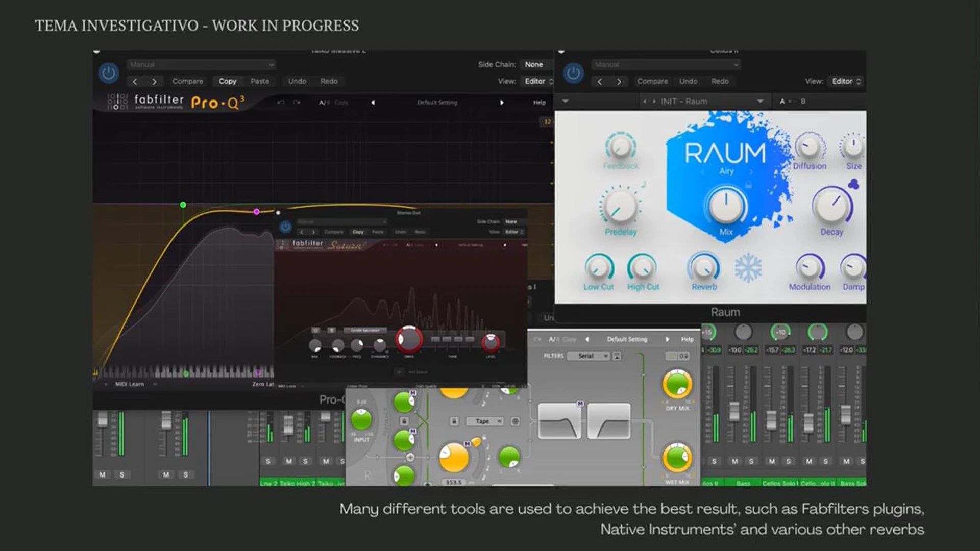Open the View Editor dropdown in Raum window
This screenshot has width=980, height=551.
click(x=846, y=81)
